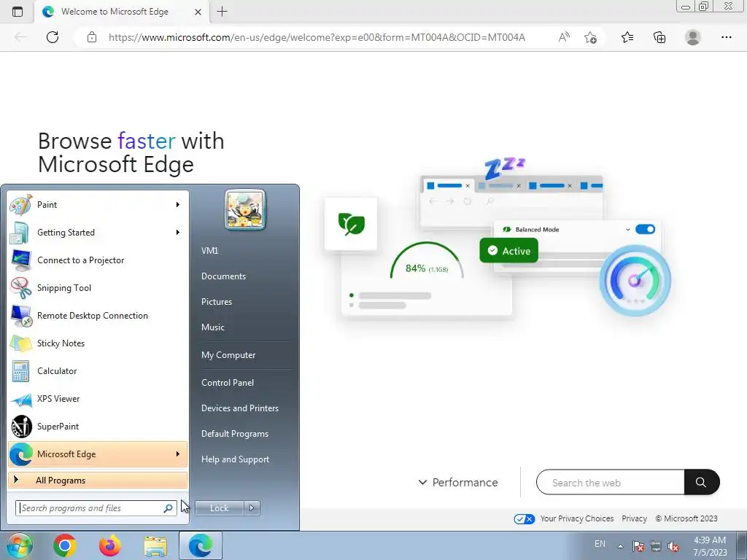Click the Windows Start orb
This screenshot has width=747, height=560.
pos(19,545)
